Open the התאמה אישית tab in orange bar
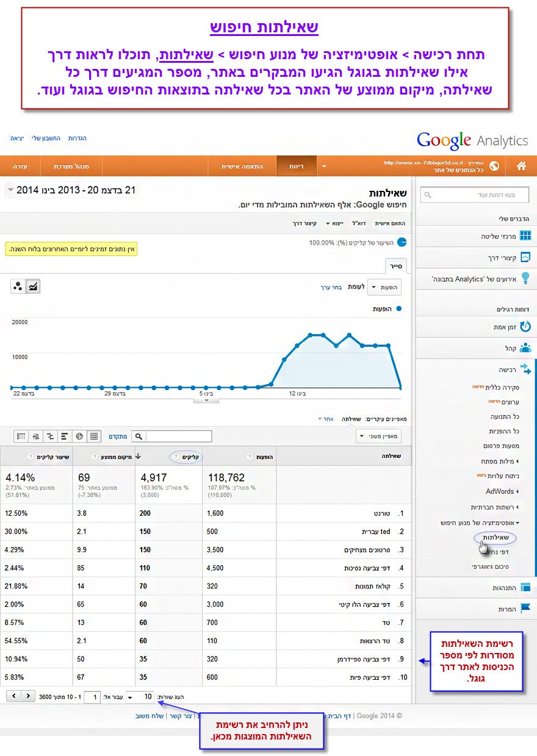 [242, 166]
